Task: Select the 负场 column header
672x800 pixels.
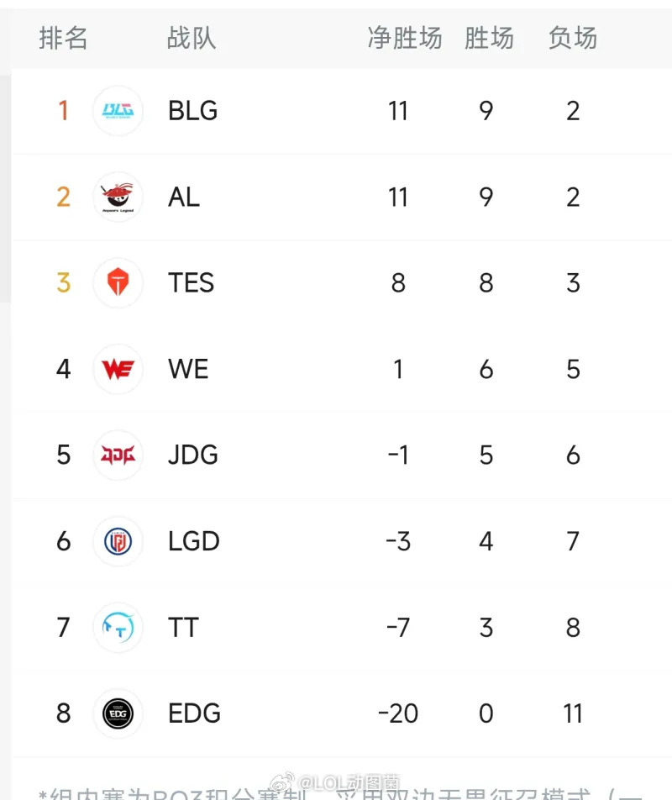Action: [573, 39]
